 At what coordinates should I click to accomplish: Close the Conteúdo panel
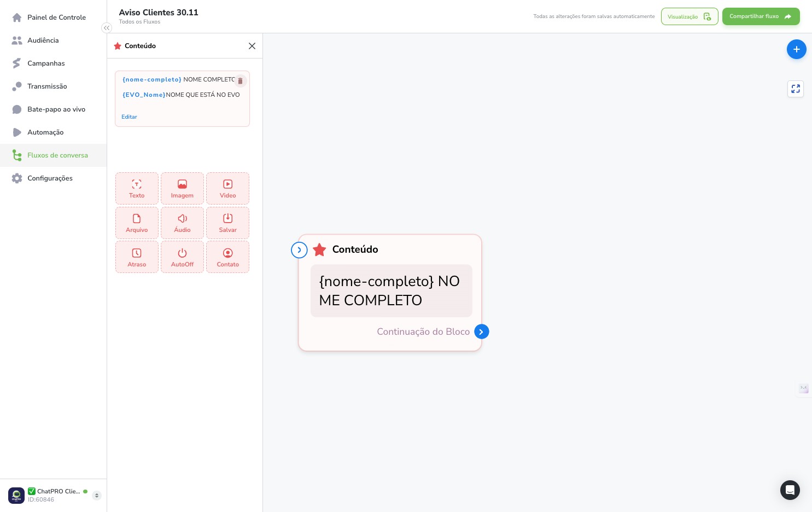tap(252, 46)
